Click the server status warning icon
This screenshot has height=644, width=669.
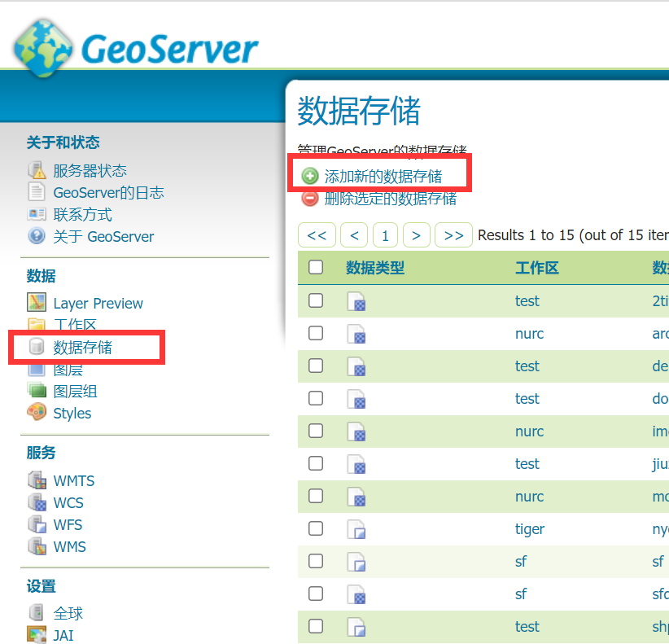(x=37, y=170)
